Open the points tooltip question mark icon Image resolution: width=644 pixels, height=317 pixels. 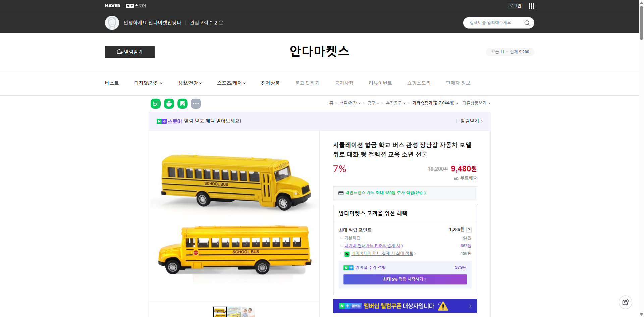[469, 230]
